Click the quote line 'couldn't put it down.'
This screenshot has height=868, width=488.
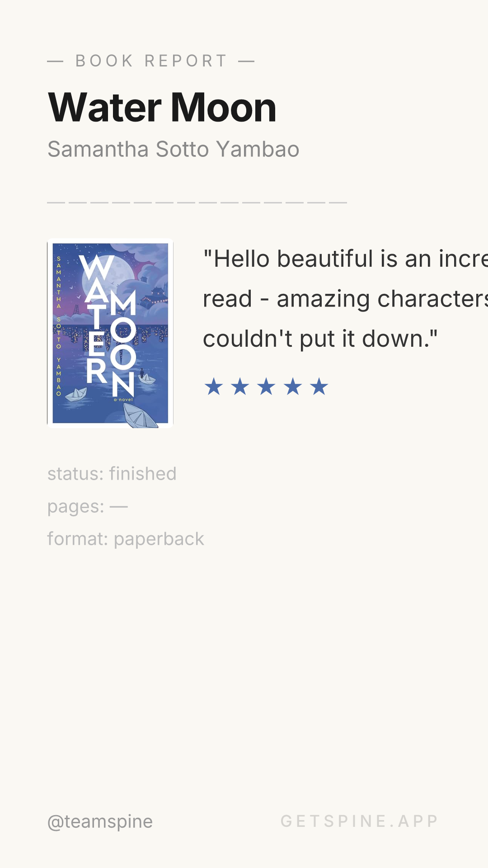pos(320,339)
